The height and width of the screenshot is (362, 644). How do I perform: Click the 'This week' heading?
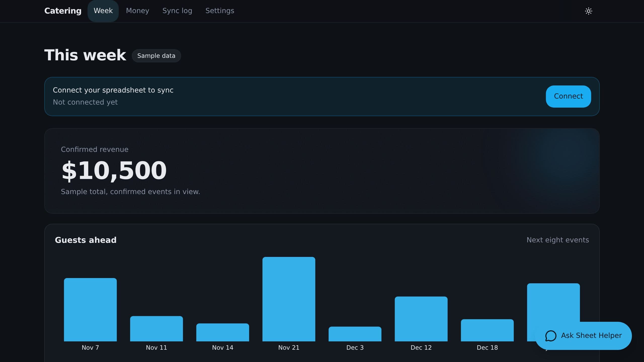85,55
